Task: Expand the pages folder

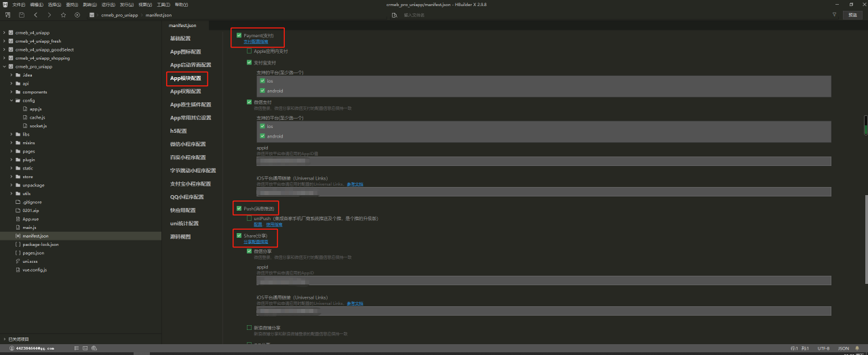Action: pyautogui.click(x=12, y=151)
